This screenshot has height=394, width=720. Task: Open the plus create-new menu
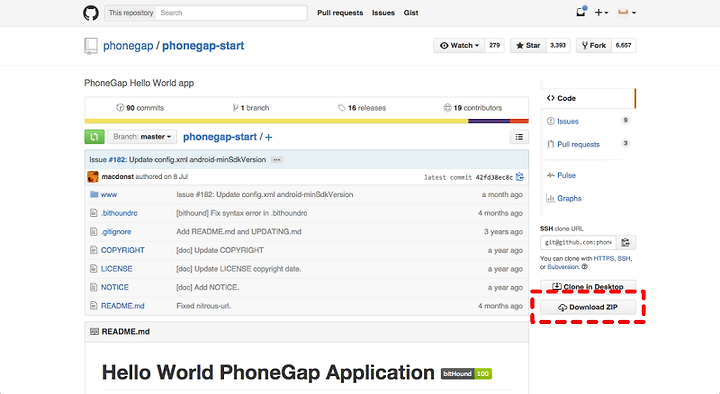coord(601,13)
